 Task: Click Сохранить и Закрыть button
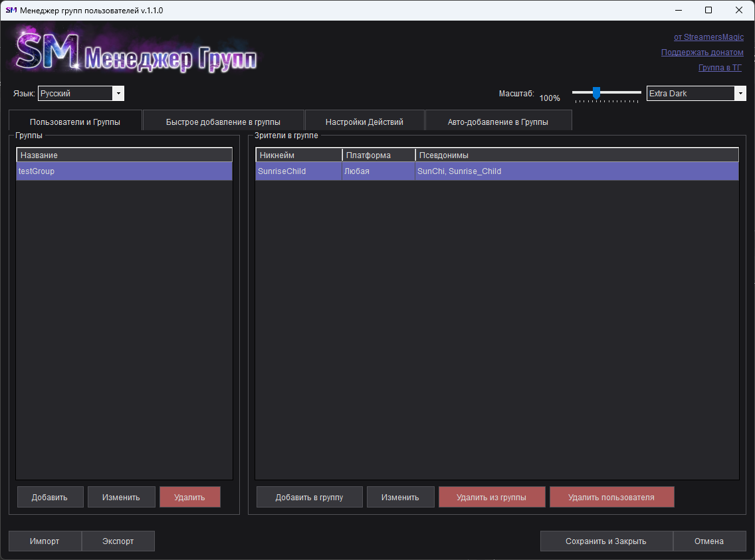click(x=605, y=541)
